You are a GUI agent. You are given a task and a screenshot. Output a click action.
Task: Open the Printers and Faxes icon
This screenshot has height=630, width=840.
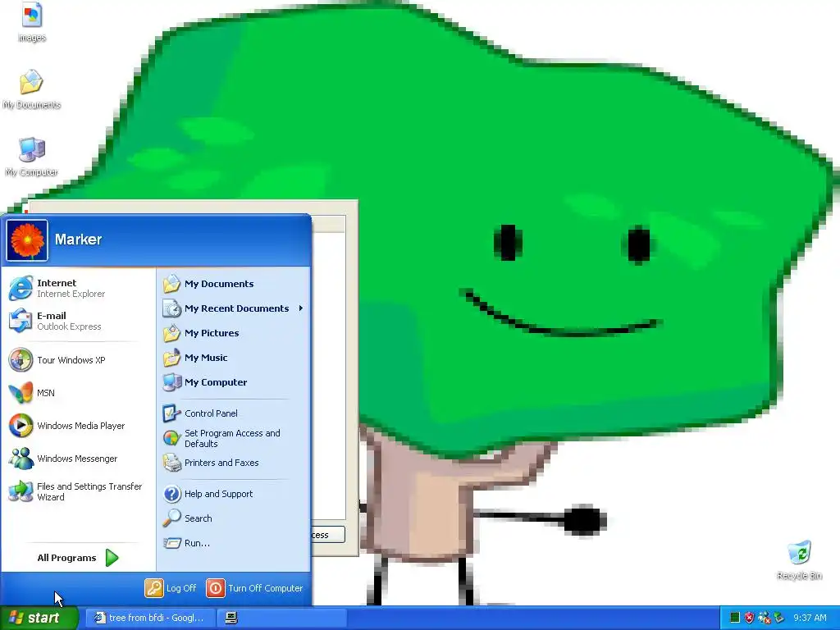pyautogui.click(x=172, y=463)
